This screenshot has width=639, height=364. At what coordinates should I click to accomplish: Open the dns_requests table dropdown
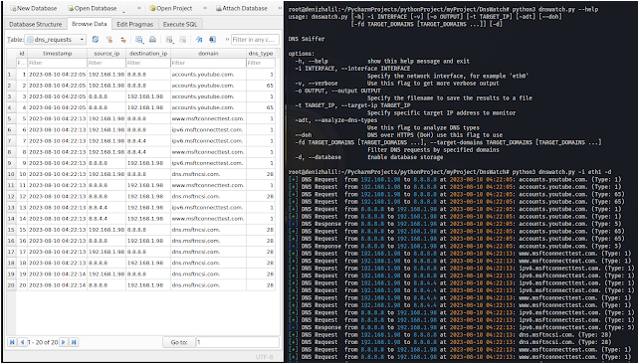[56, 40]
